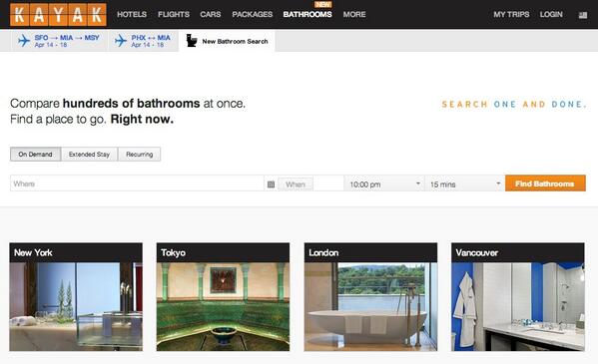The height and width of the screenshot is (364, 598).
Task: Open the BATHROOMS section
Action: coord(307,15)
